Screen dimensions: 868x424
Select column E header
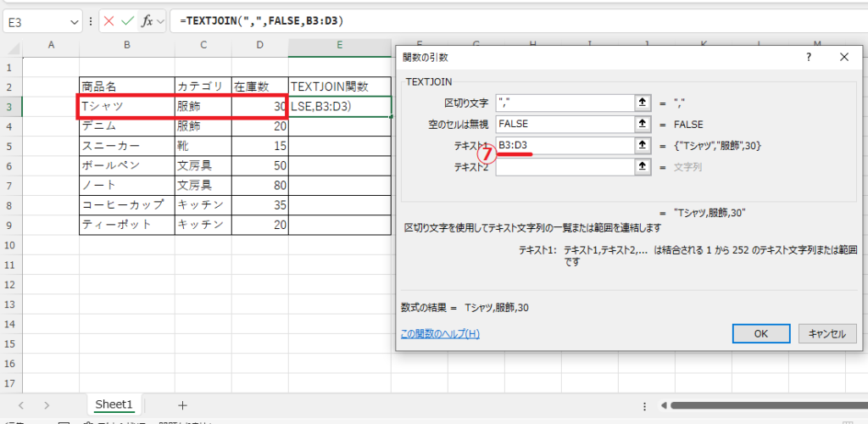339,46
